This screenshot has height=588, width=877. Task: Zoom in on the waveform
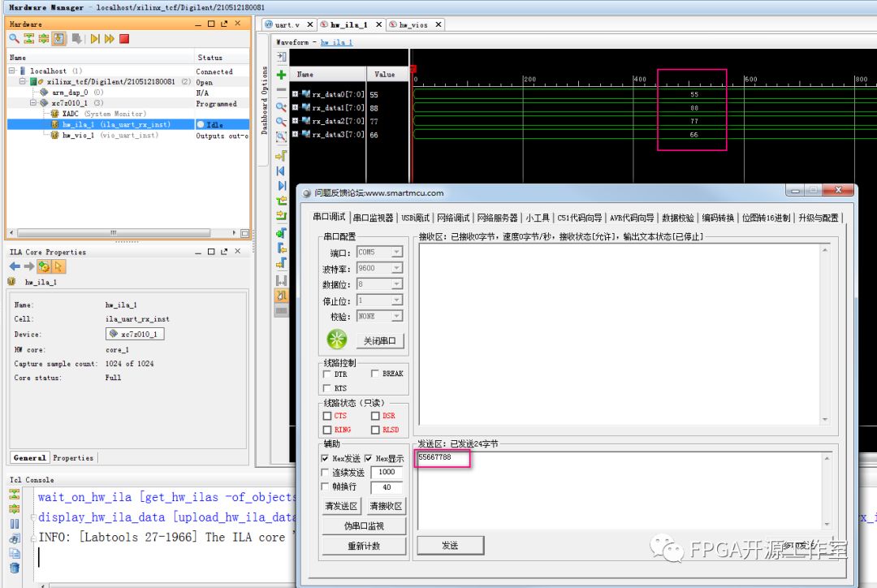pos(281,106)
